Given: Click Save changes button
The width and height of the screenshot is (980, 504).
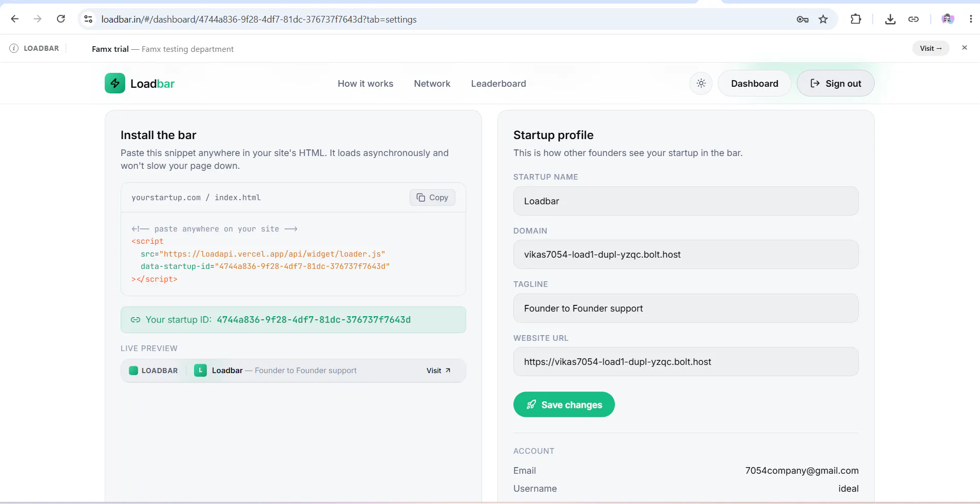Looking at the screenshot, I should (564, 404).
